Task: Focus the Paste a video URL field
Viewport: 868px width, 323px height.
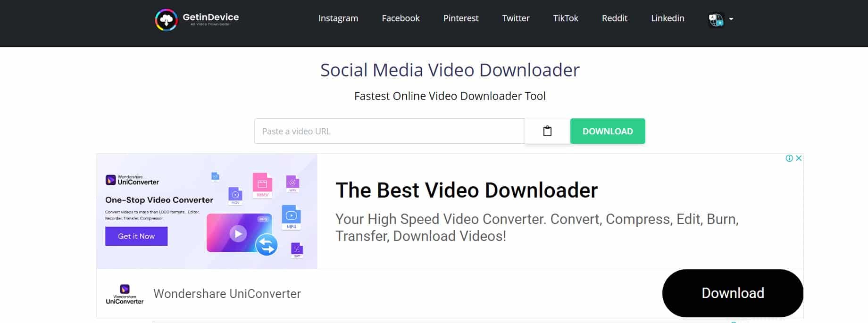Action: [389, 131]
